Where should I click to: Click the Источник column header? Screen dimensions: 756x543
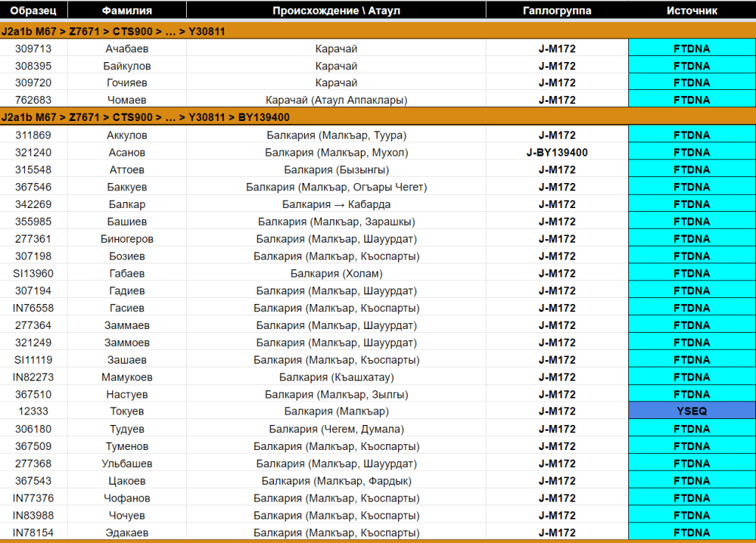692,10
